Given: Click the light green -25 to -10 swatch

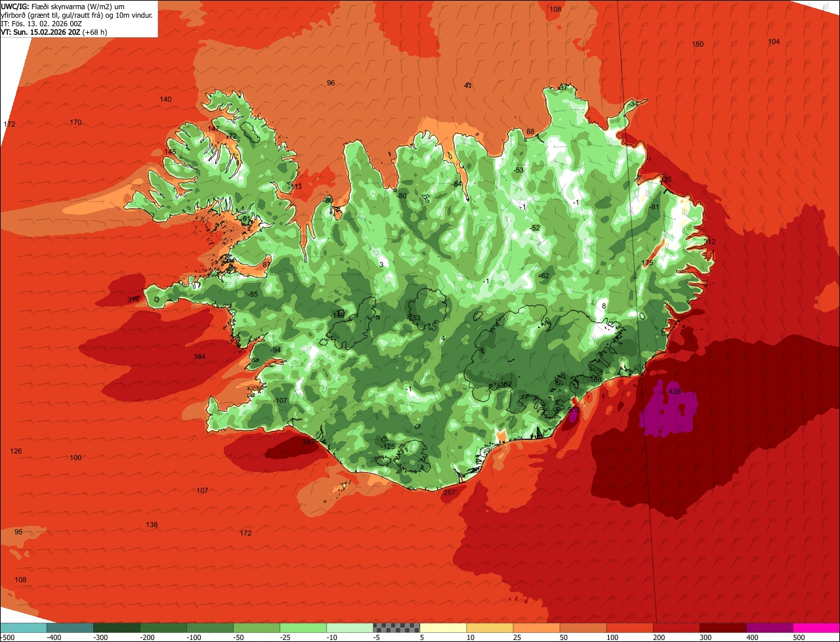Looking at the screenshot, I should [x=303, y=628].
